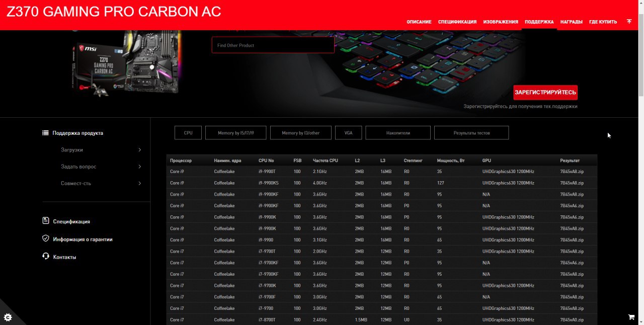Click the Contacts headset icon
644x325 pixels.
coord(46,257)
